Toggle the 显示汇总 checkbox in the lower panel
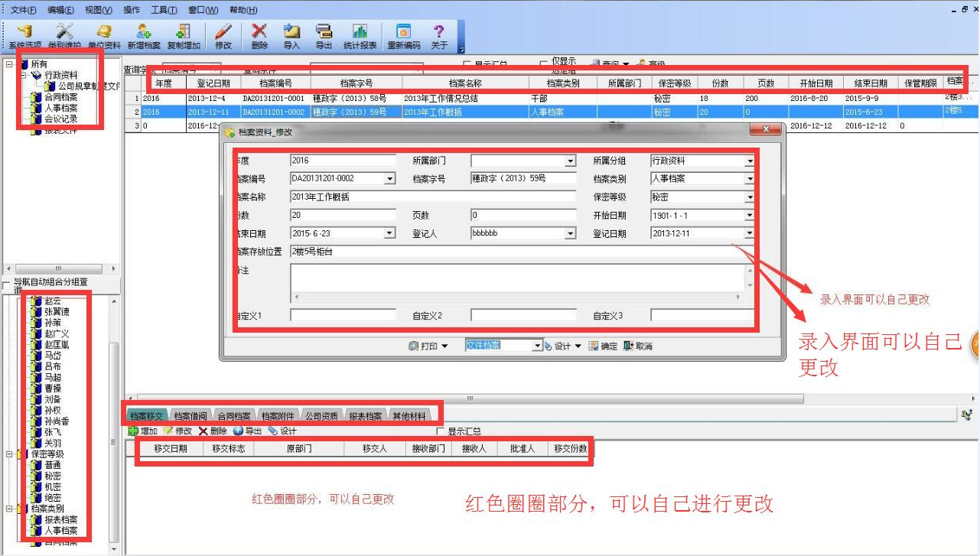 click(440, 432)
